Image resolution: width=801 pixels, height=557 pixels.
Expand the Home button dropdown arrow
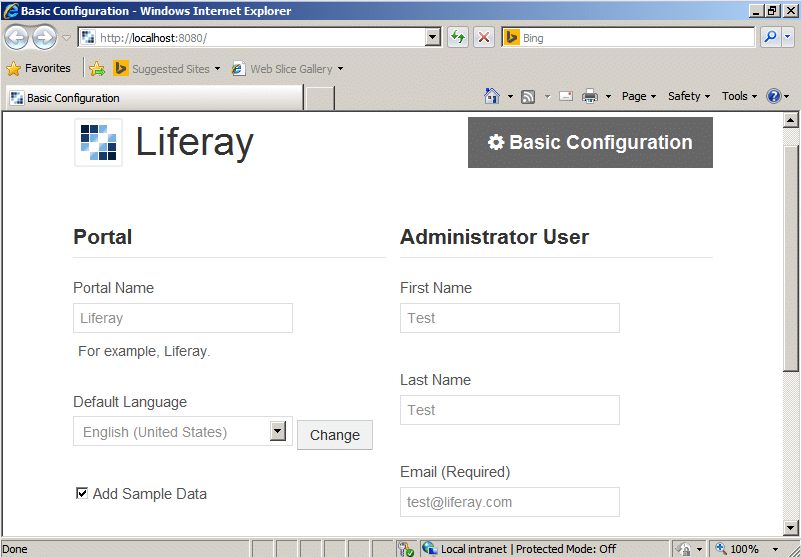pyautogui.click(x=510, y=97)
